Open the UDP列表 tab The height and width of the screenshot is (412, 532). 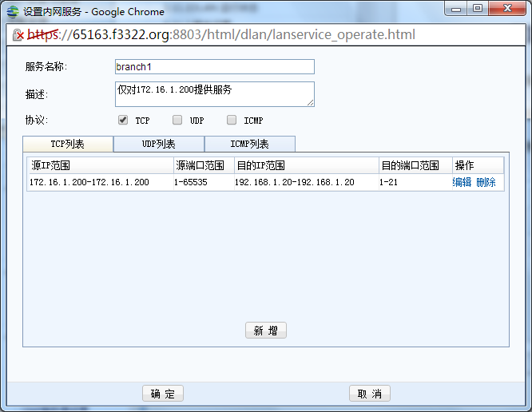[159, 145]
